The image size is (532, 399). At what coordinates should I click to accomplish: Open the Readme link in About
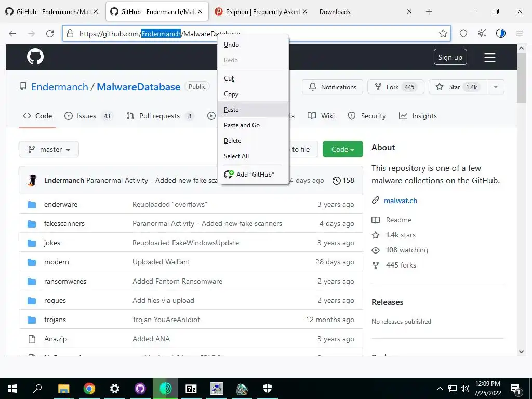click(x=398, y=220)
